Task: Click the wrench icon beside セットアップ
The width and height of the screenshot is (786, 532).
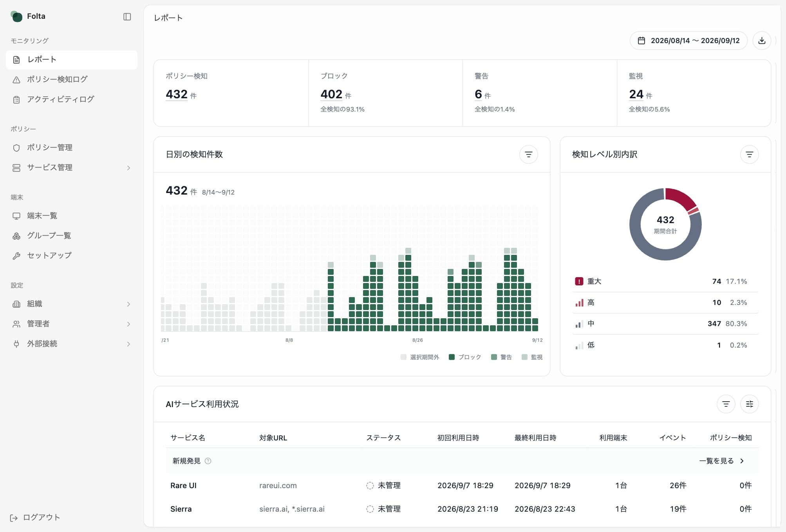Action: [x=16, y=256]
